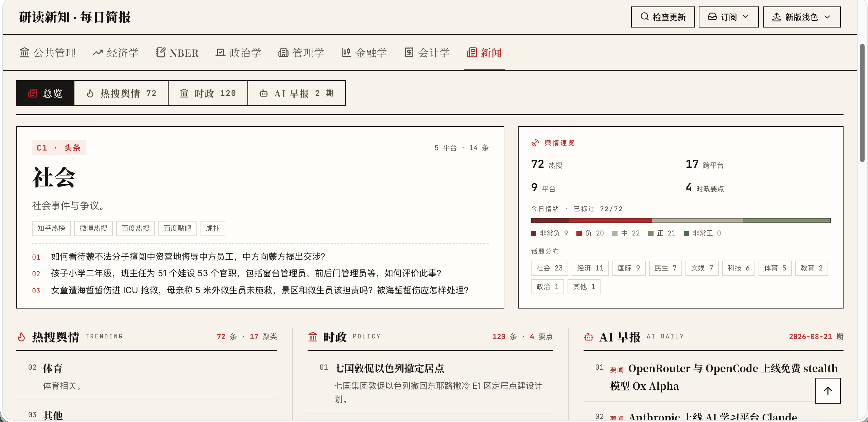868x422 pixels.
Task: Open headline 02 about 班主任设 53 个官职
Action: (246, 273)
